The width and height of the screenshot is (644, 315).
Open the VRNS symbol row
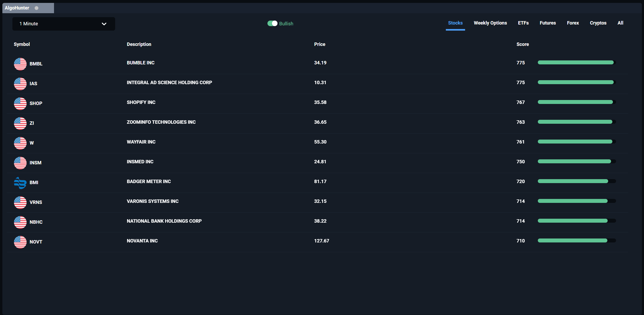[x=317, y=202]
